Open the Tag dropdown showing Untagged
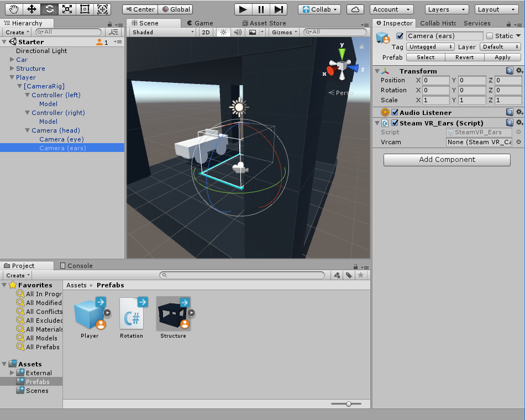Screen dimensions: 525x420 (431, 47)
